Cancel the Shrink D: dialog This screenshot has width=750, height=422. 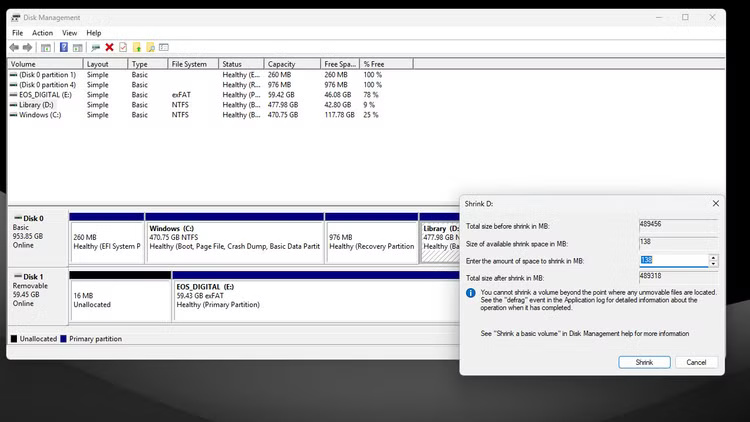pos(696,362)
